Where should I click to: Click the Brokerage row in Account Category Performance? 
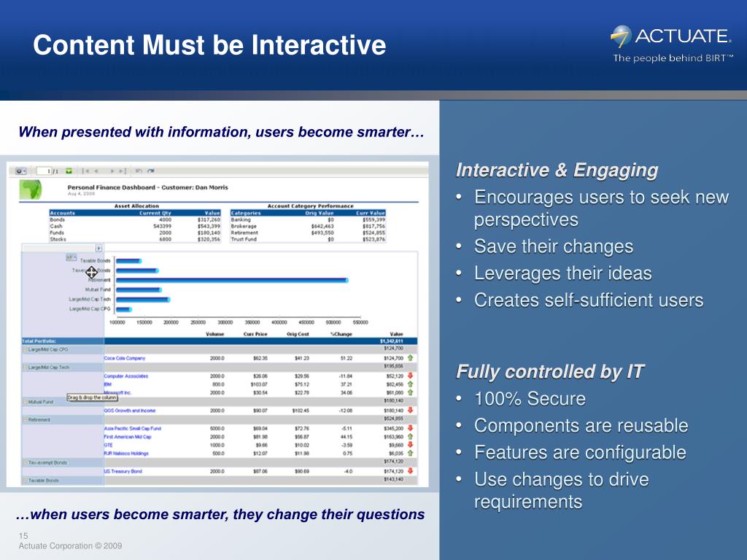coord(308,226)
